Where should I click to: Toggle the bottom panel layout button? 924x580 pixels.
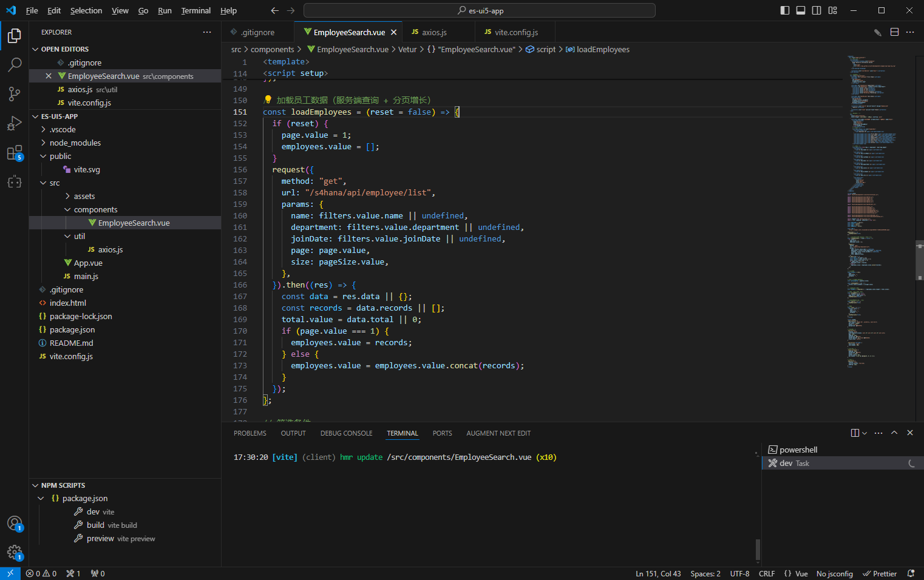click(x=801, y=10)
